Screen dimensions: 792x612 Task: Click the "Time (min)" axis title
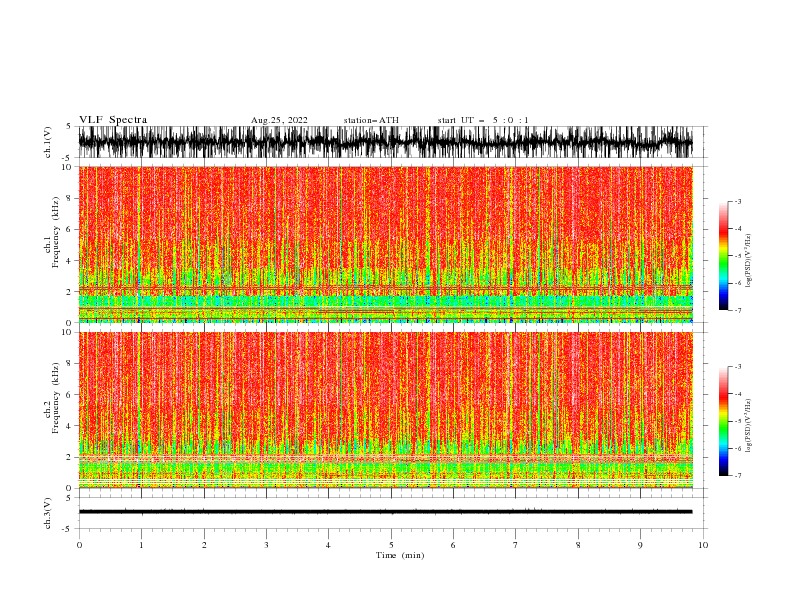coord(400,555)
